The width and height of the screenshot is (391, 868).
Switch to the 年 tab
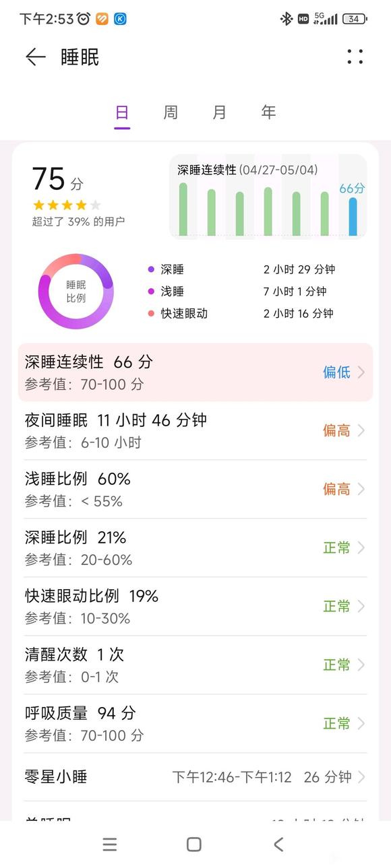click(268, 112)
